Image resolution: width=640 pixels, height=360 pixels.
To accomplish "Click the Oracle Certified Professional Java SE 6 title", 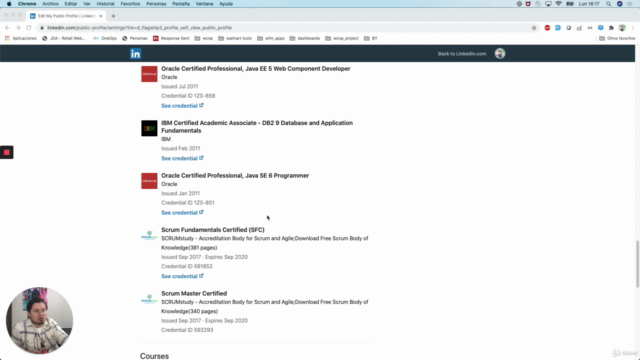I will click(235, 176).
